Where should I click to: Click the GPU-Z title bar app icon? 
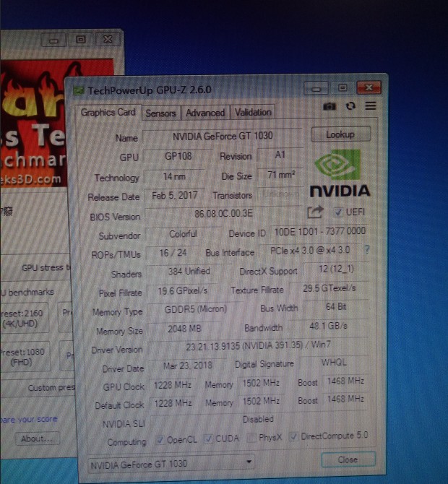pyautogui.click(x=79, y=91)
